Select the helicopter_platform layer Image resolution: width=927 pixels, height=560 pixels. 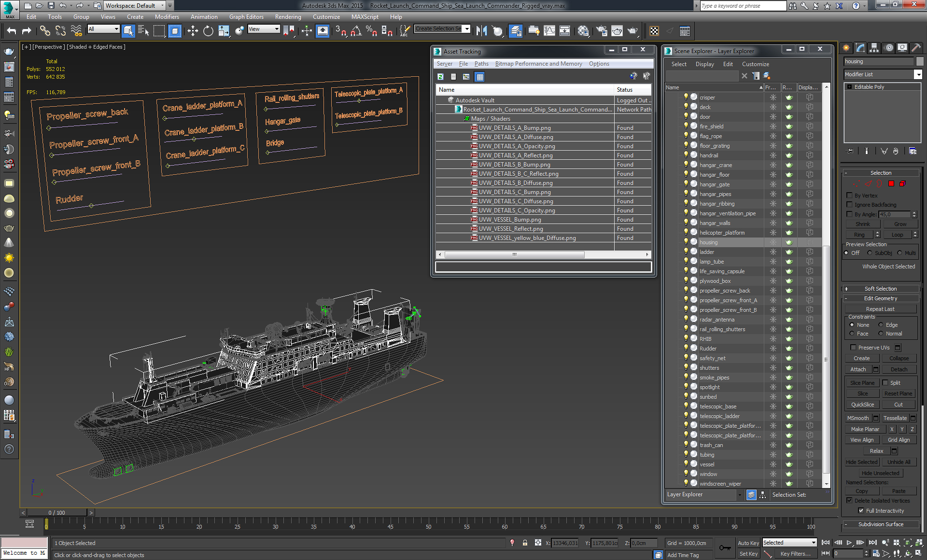point(722,233)
